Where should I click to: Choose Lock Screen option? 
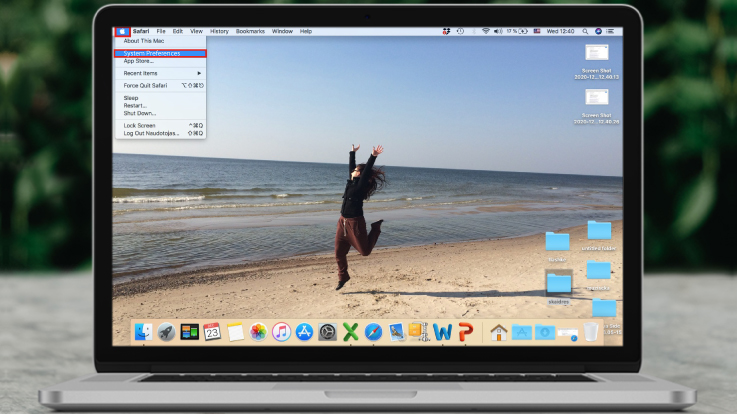tap(141, 125)
